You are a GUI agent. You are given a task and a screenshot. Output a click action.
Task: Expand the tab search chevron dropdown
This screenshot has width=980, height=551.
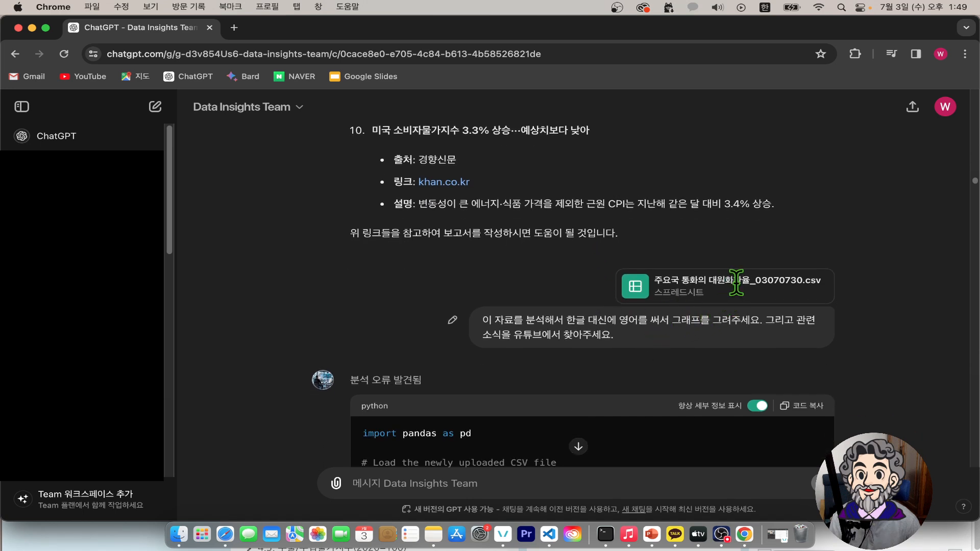coord(966,28)
